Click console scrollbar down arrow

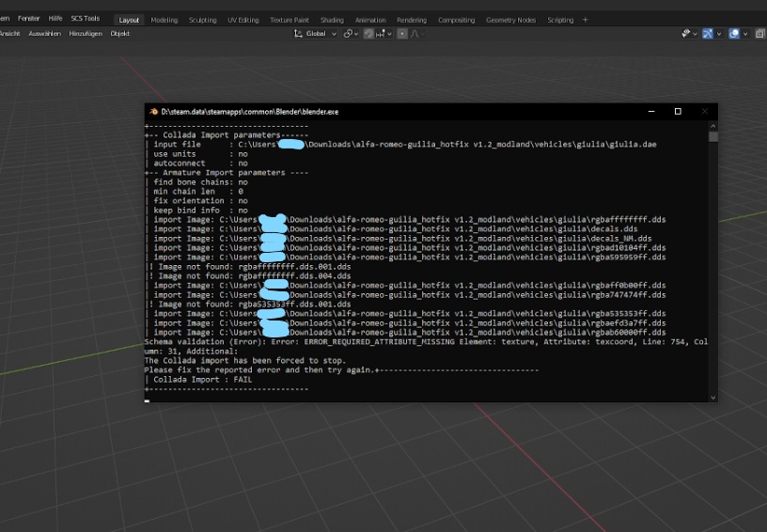(x=712, y=398)
